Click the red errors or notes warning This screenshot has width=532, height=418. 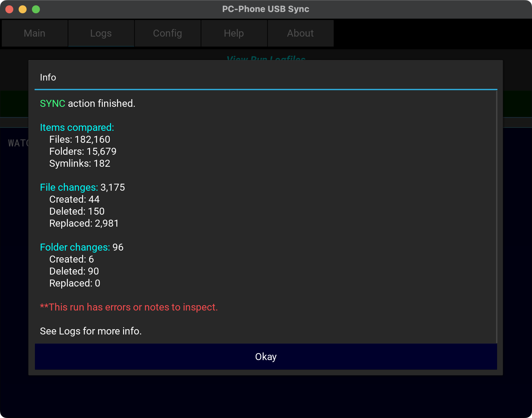(x=129, y=307)
